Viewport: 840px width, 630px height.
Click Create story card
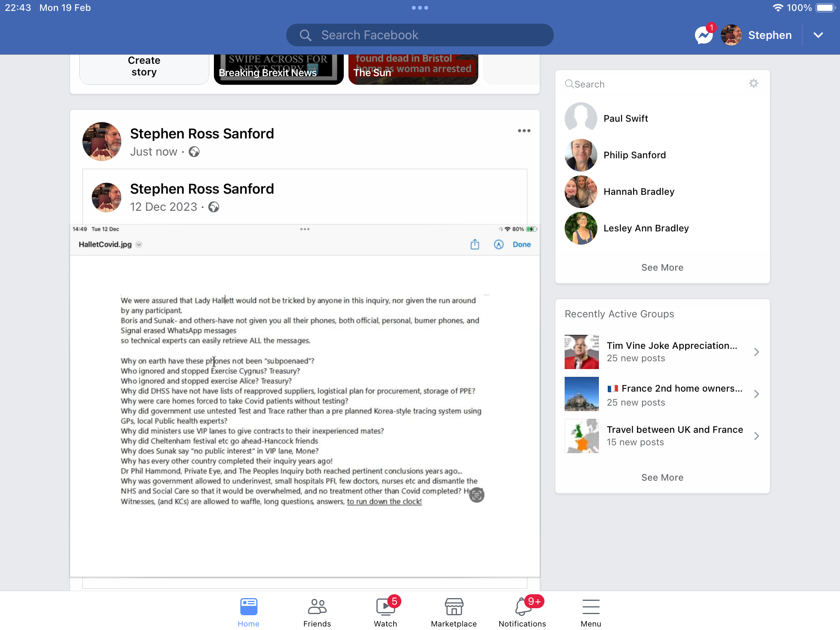(x=144, y=69)
